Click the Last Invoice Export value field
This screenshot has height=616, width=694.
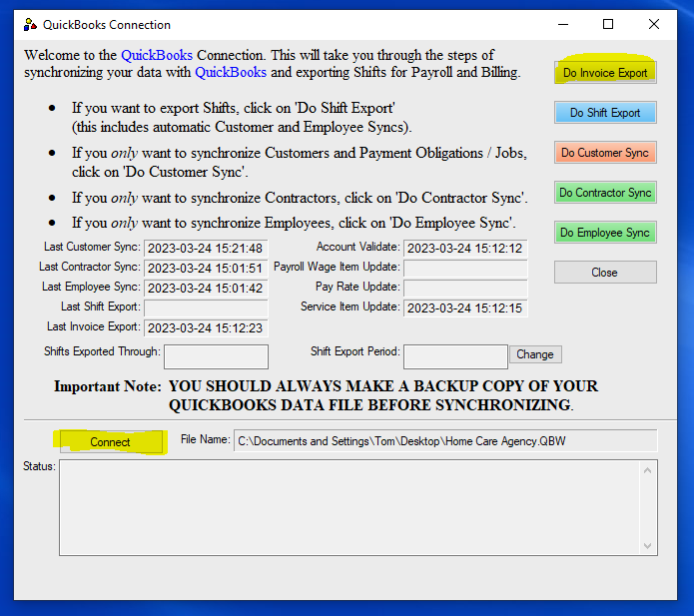click(x=206, y=327)
